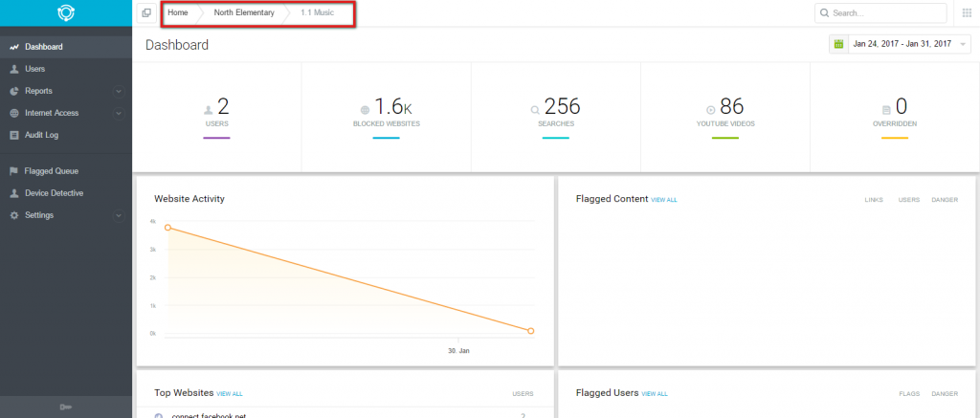Focus the Search input field

click(880, 13)
